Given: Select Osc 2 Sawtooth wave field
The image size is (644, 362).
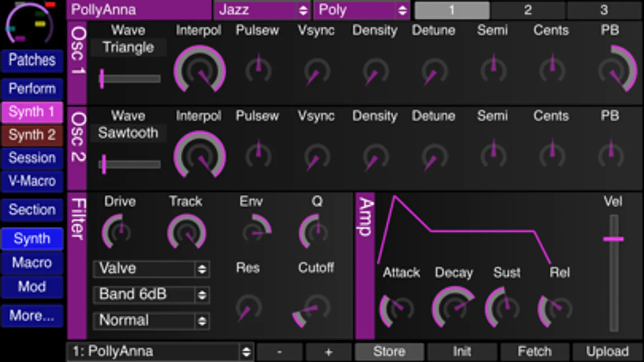Looking at the screenshot, I should (x=128, y=133).
